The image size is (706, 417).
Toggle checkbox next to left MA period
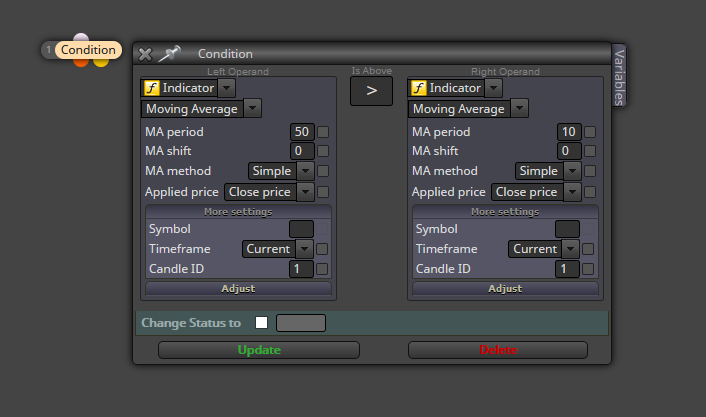point(323,132)
